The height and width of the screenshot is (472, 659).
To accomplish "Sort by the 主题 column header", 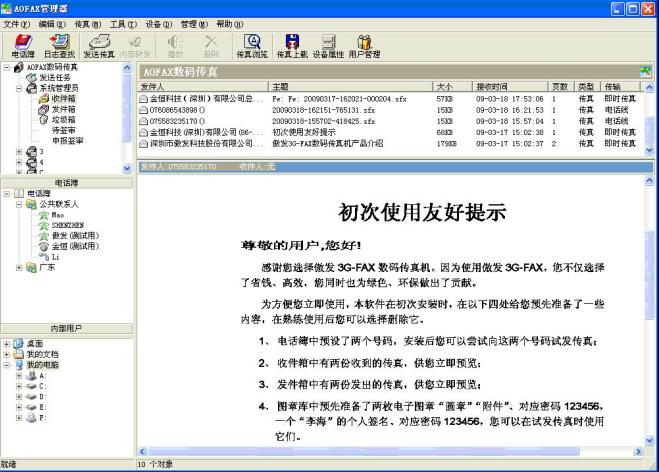I will tap(351, 87).
